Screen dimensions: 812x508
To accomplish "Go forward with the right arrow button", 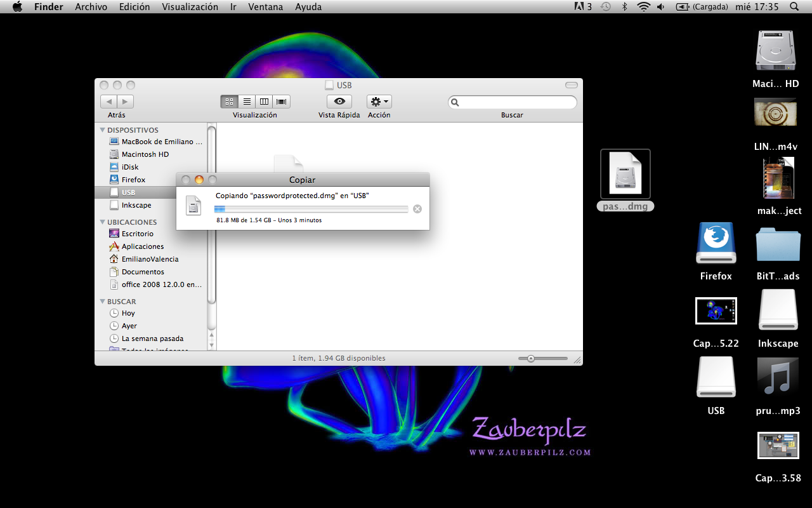I will tap(126, 102).
